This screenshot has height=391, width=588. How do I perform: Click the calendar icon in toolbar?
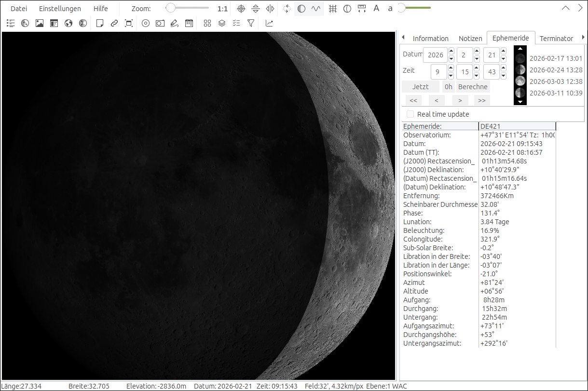[189, 23]
